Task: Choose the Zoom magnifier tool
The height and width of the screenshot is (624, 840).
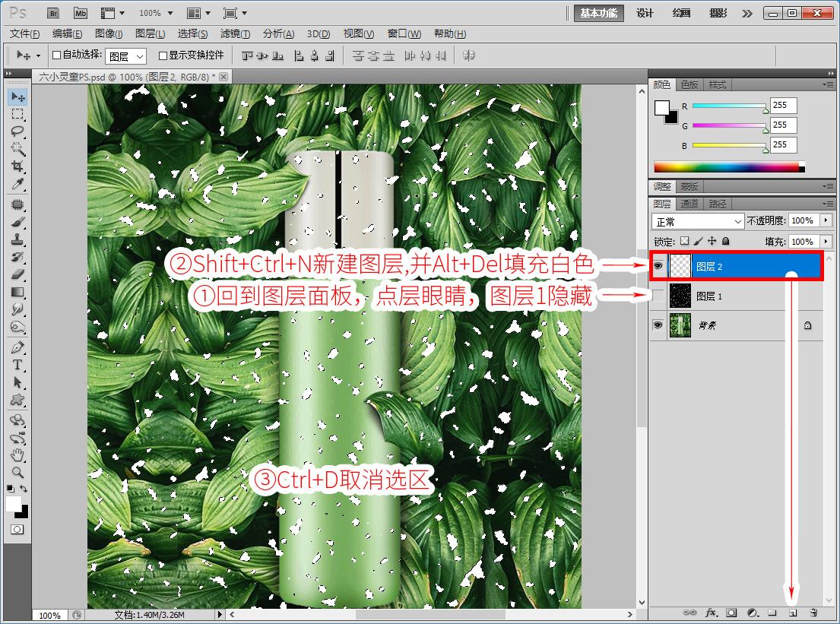Action: tap(17, 472)
